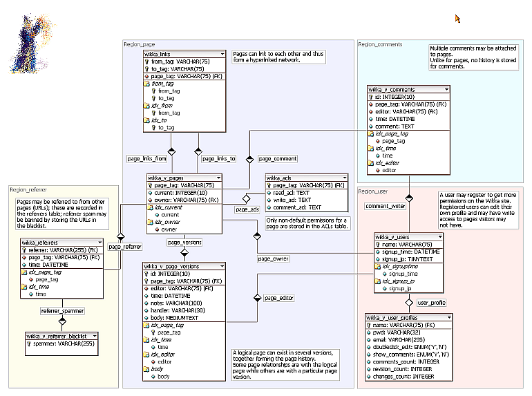The image size is (532, 396).
Task: Select the handler: VARCHAR(30) column
Action: (184, 310)
